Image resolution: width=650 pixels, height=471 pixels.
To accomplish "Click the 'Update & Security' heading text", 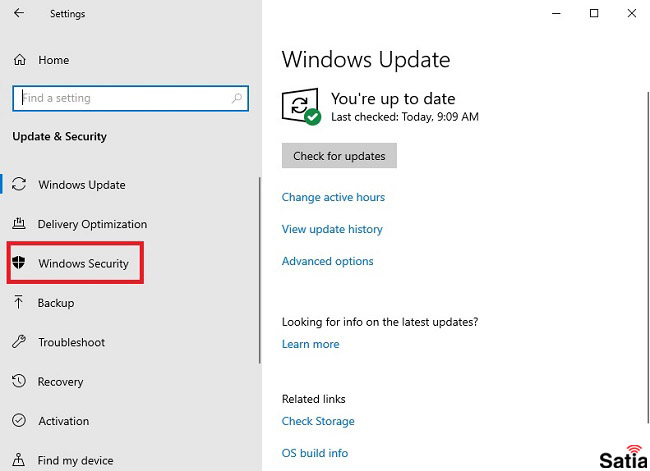I will pos(60,136).
